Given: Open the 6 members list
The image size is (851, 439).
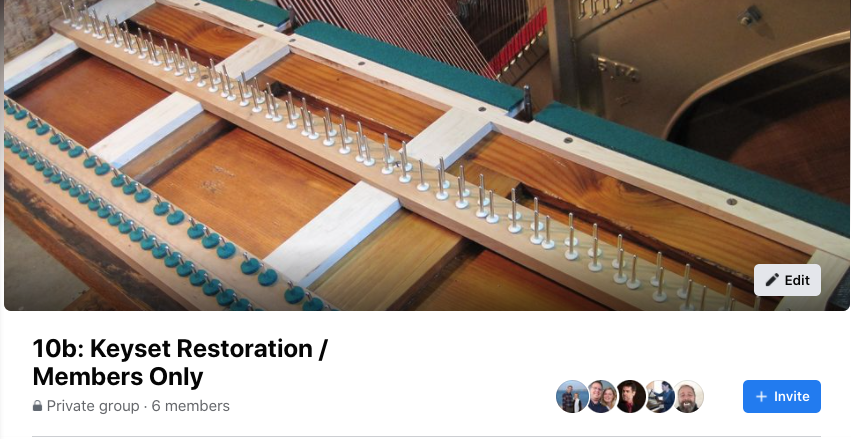Looking at the screenshot, I should click(x=190, y=406).
